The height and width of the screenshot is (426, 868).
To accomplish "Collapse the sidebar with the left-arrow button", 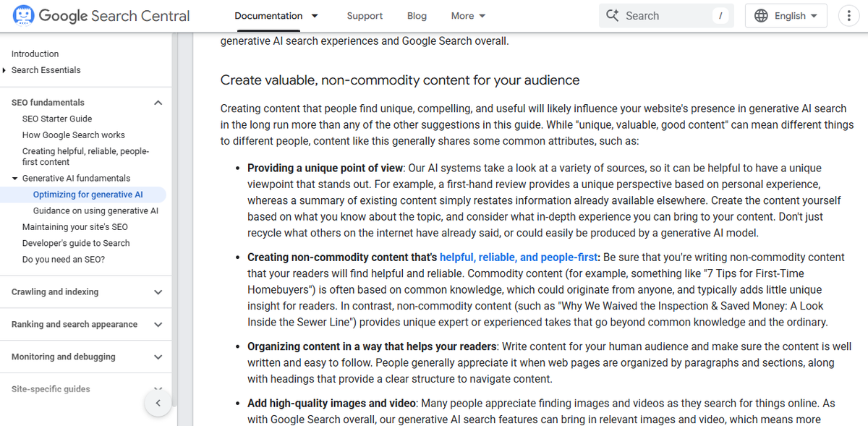I will 158,403.
